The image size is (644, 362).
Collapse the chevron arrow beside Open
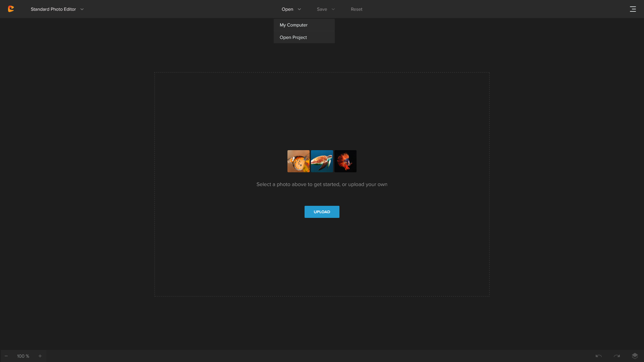[x=299, y=9]
